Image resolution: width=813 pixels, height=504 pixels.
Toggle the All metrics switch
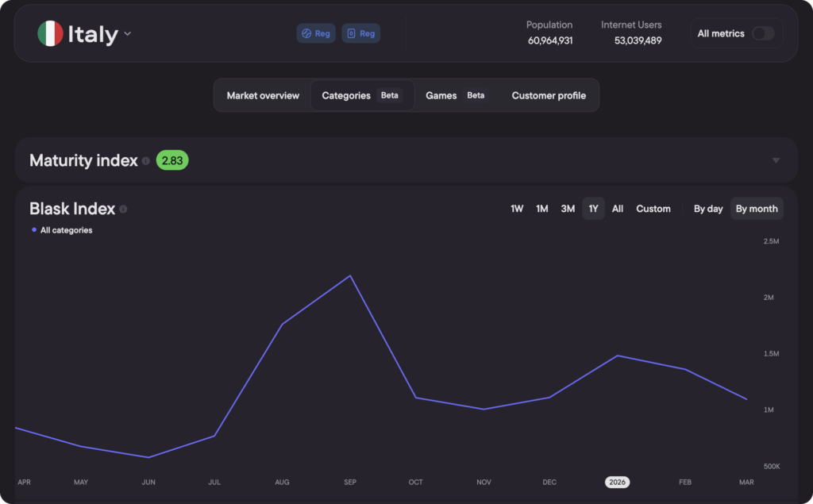(x=762, y=33)
